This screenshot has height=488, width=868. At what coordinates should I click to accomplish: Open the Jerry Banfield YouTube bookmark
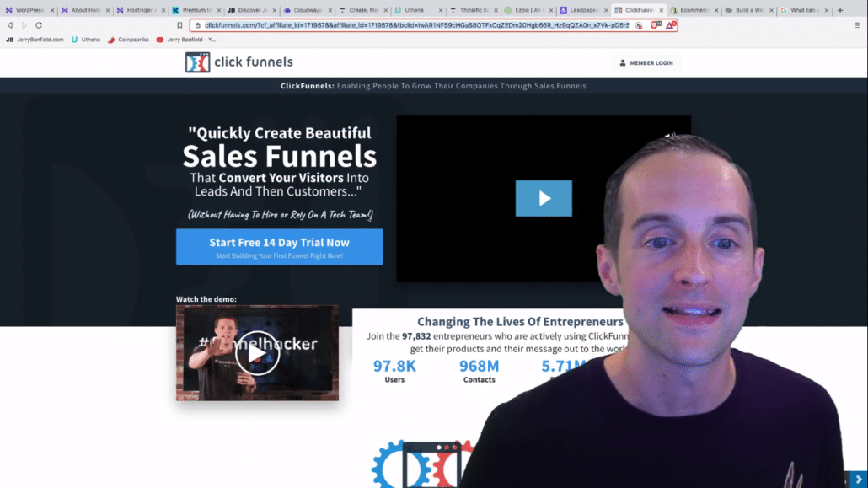click(x=186, y=40)
